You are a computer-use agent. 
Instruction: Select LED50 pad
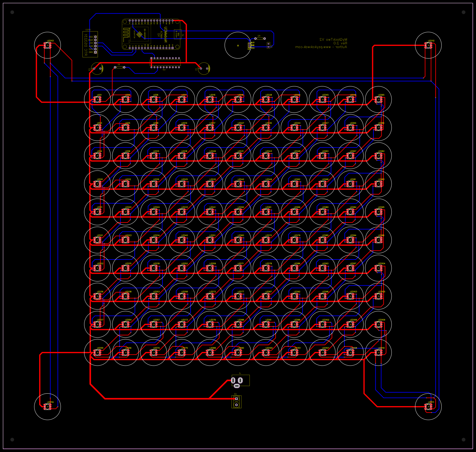pyautogui.click(x=238, y=212)
